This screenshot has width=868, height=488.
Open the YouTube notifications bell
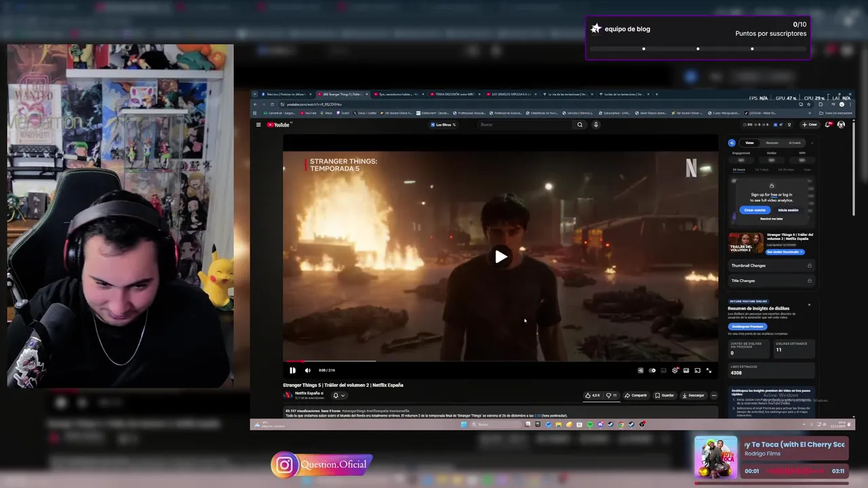829,125
